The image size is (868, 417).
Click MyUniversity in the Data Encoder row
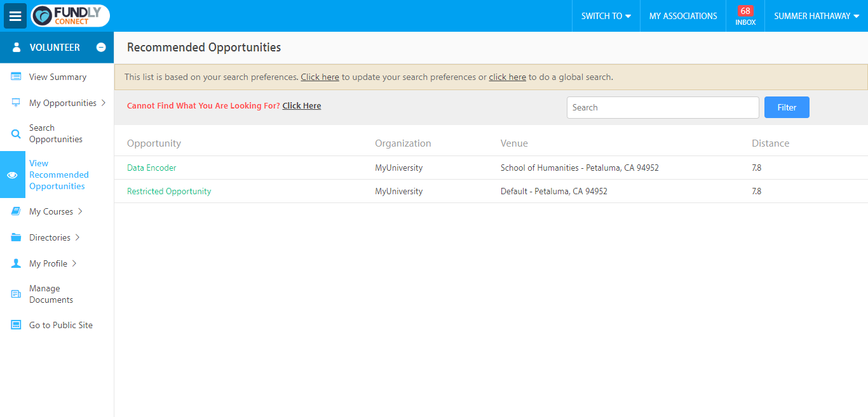[x=398, y=168]
